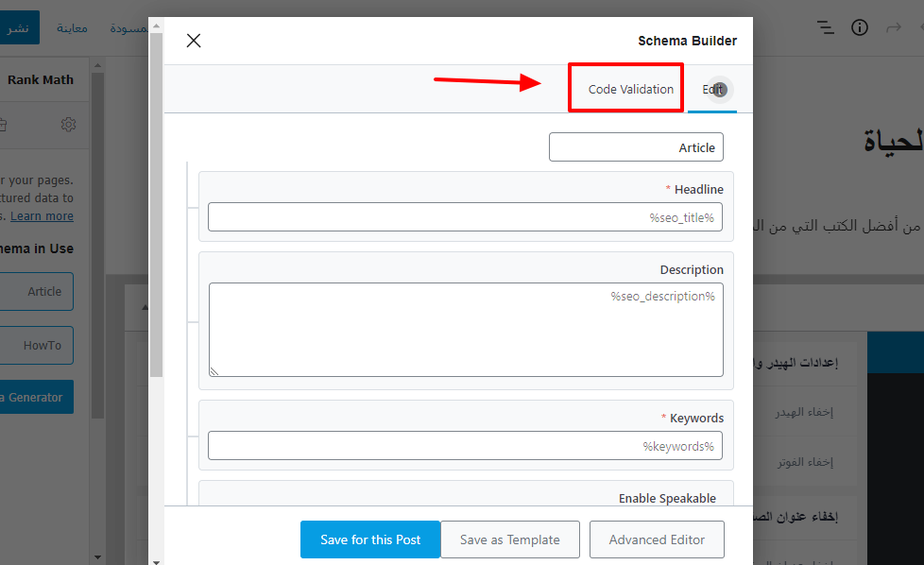924x565 pixels.
Task: Click the Keywords input field
Action: (x=465, y=446)
